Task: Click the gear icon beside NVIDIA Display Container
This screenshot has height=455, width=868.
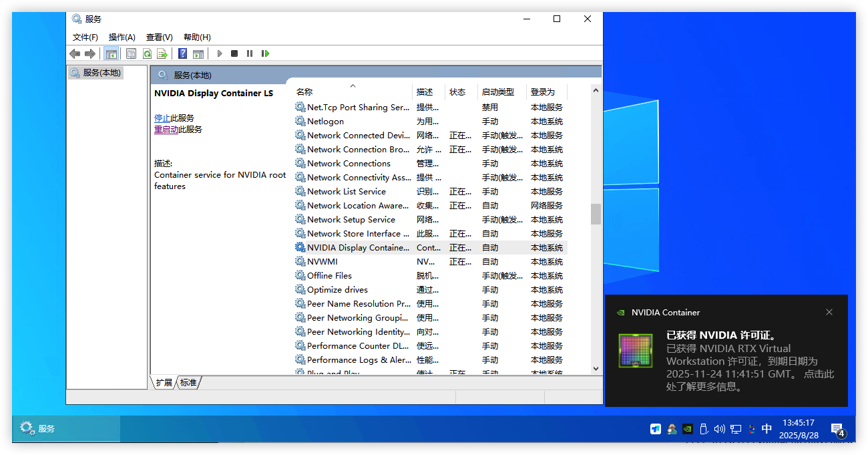Action: 300,247
